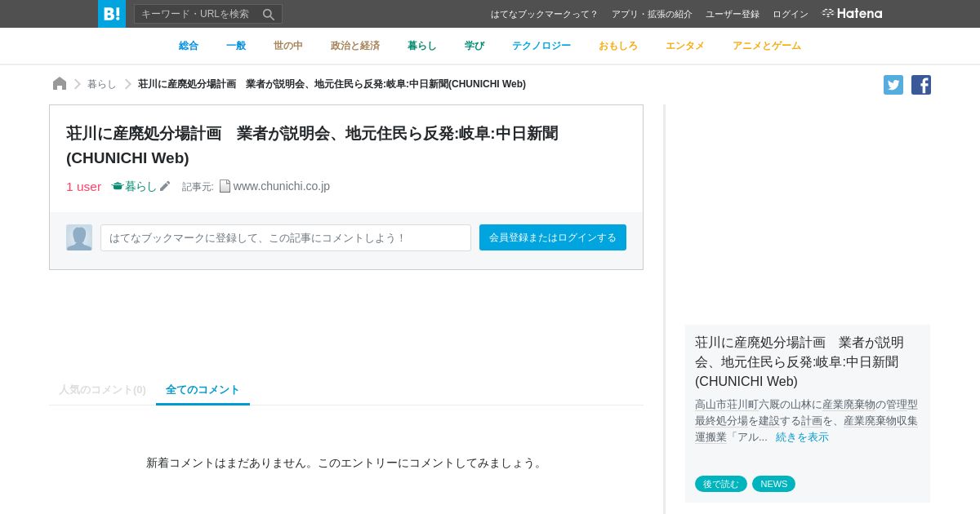This screenshot has height=514, width=980.
Task: Open ユーザー登録 link
Action: (733, 15)
